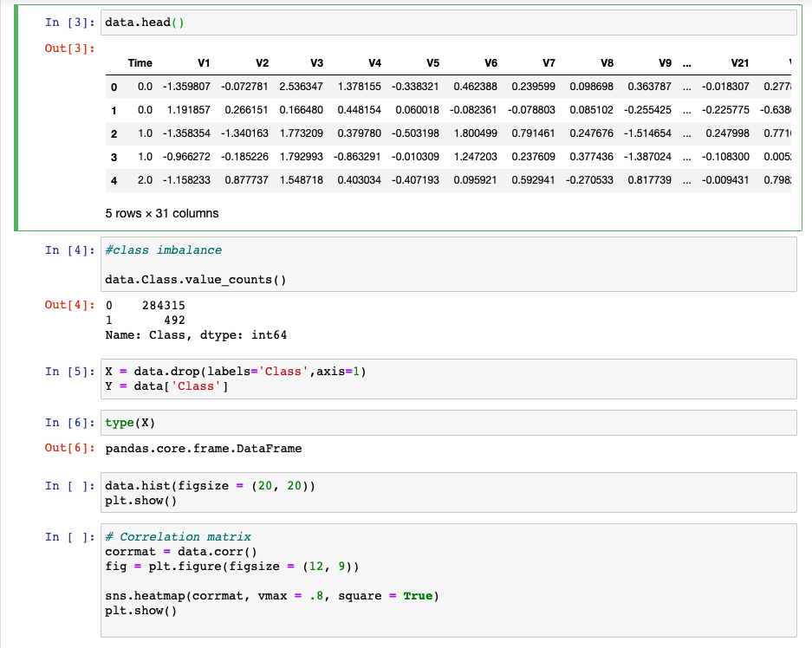Click cell value 0.462388

pyautogui.click(x=476, y=87)
